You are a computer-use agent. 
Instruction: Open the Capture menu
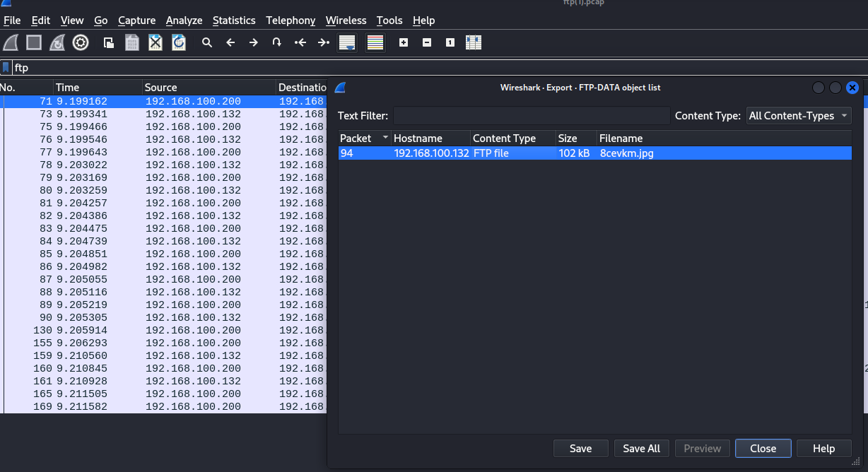(137, 20)
